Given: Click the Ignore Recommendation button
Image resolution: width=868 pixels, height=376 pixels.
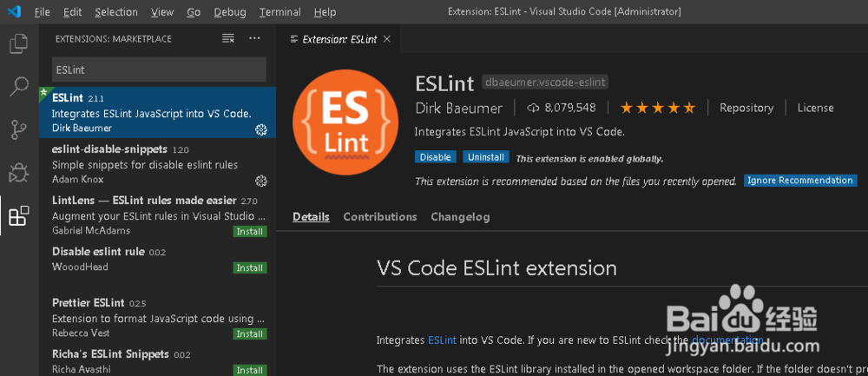Looking at the screenshot, I should pos(800,181).
